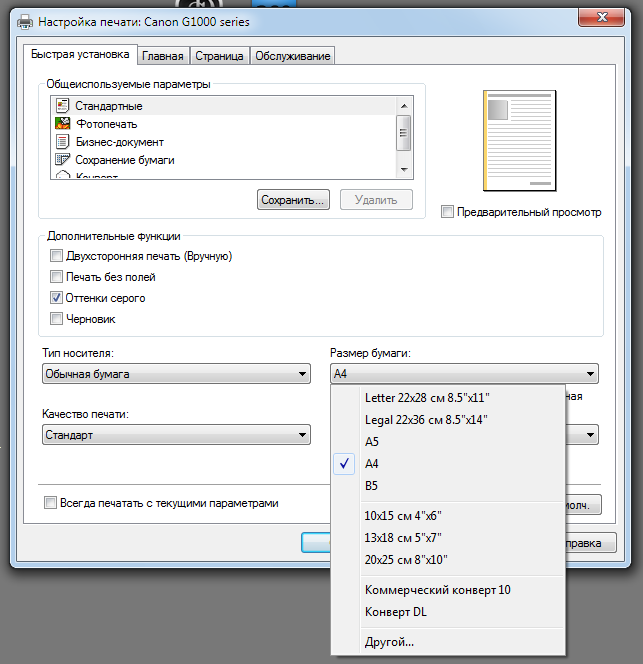Switch to the Главная tab
Viewport: 643px width, 664px height.
click(x=163, y=56)
